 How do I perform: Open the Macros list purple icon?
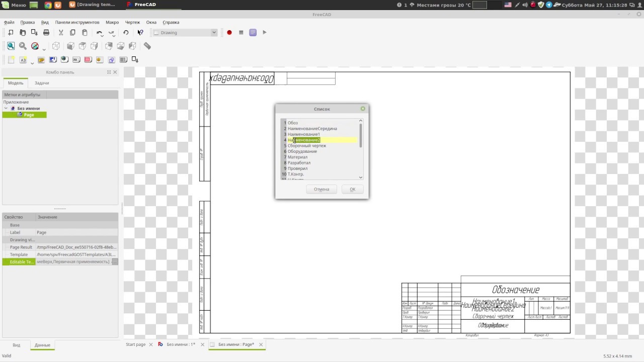tap(253, 32)
